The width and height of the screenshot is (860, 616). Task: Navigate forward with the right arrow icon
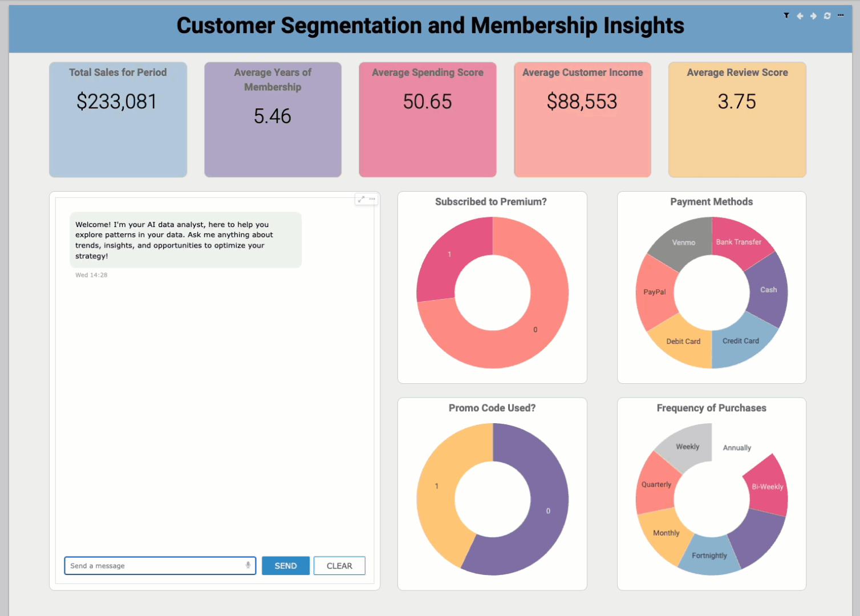click(814, 15)
